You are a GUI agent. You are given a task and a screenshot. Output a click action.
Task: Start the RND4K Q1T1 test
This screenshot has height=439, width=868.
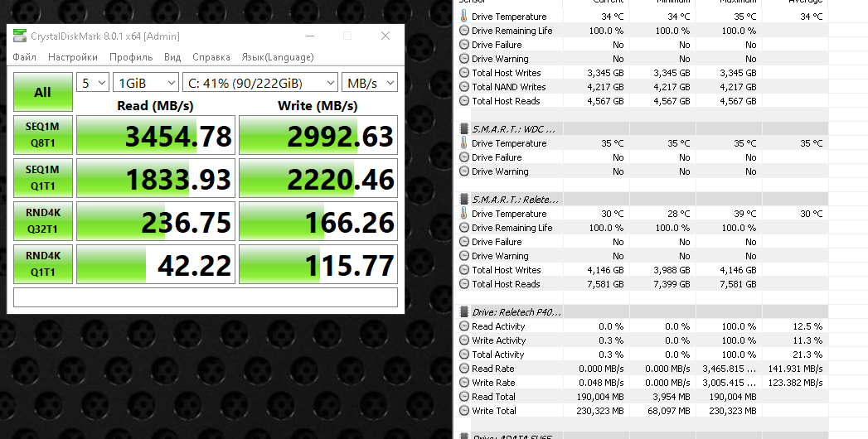pyautogui.click(x=42, y=264)
